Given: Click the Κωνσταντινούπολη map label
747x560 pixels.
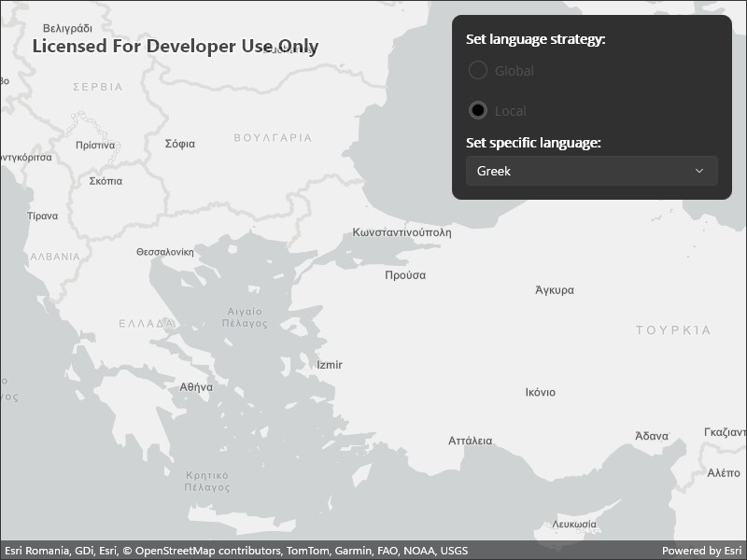Looking at the screenshot, I should click(402, 232).
